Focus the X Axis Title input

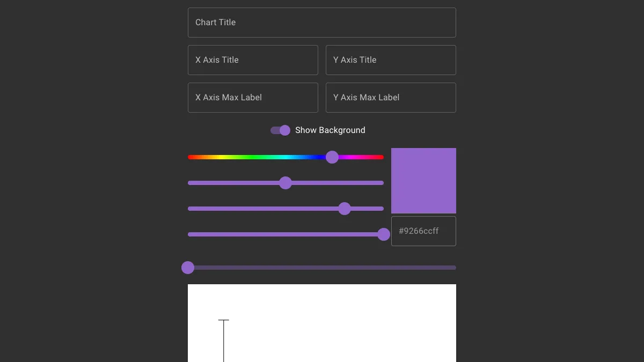point(253,60)
